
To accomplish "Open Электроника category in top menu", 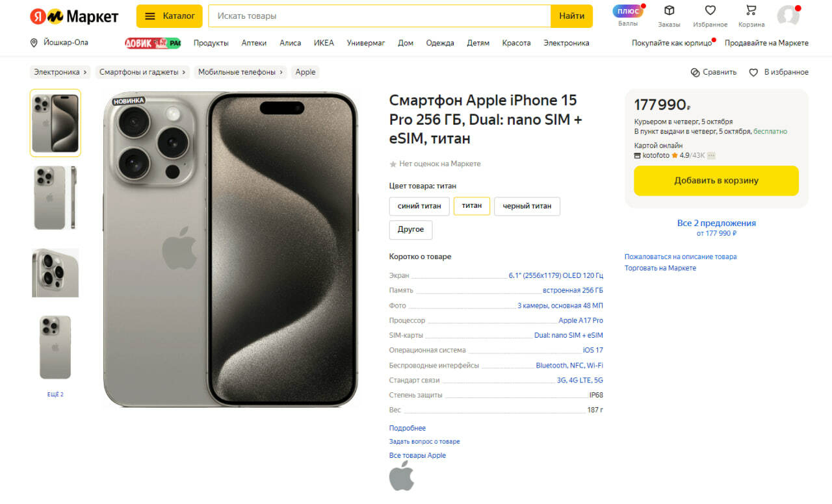I will point(566,43).
